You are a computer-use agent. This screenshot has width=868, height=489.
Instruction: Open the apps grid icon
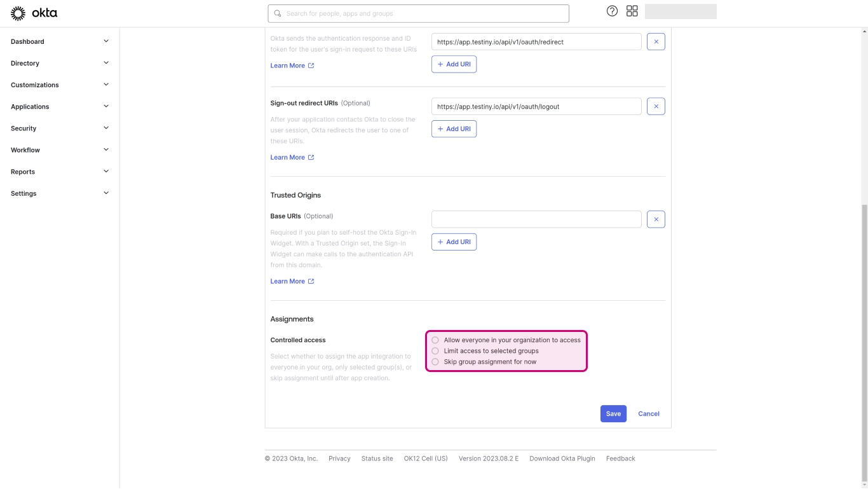(x=632, y=11)
